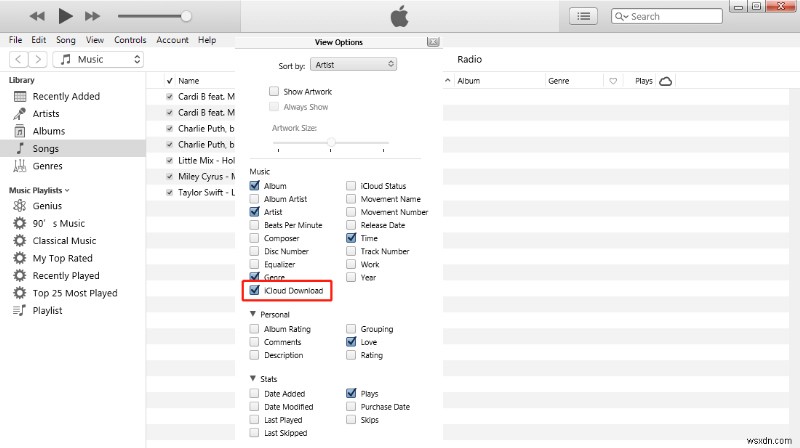Click the iCloud cloud column header
The image size is (800, 448).
click(x=665, y=81)
